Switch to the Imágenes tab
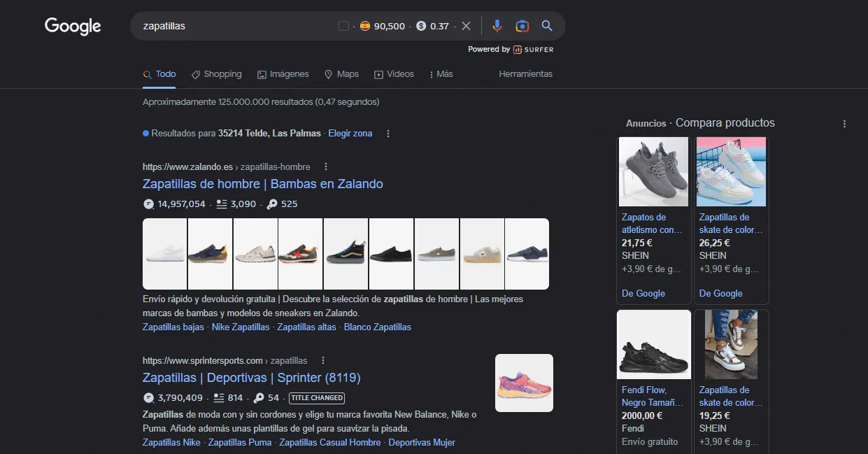Viewport: 868px width, 454px height. click(x=283, y=74)
